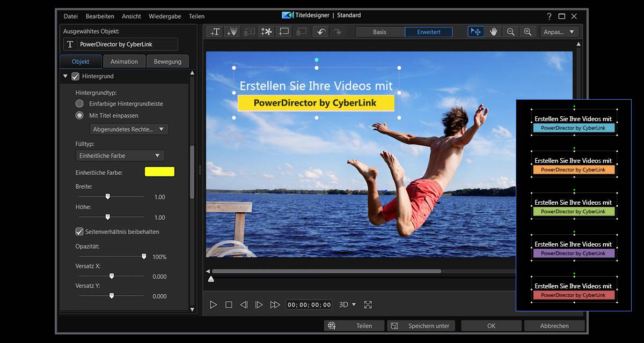
Task: Switch to the Erweitert editing mode
Action: pos(429,32)
